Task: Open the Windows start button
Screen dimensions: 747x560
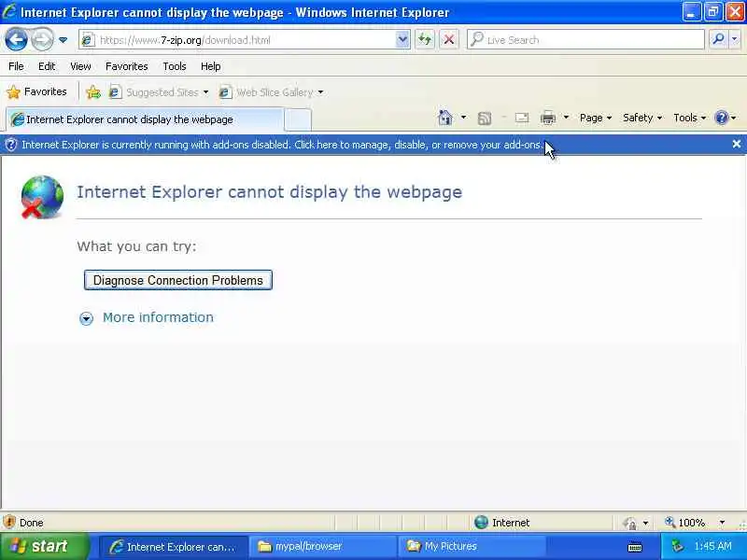Action: pos(45,546)
